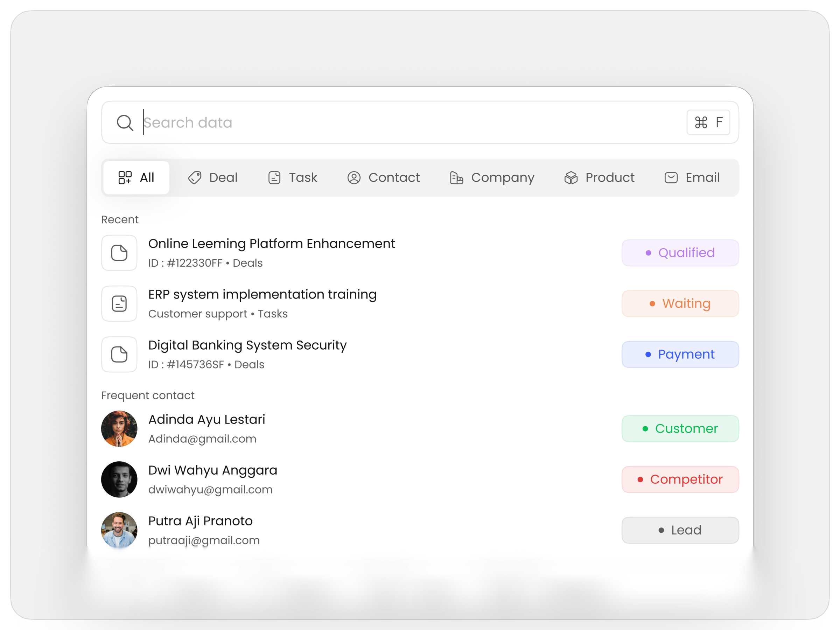The height and width of the screenshot is (630, 840).
Task: Click the Task document icon
Action: point(274,177)
